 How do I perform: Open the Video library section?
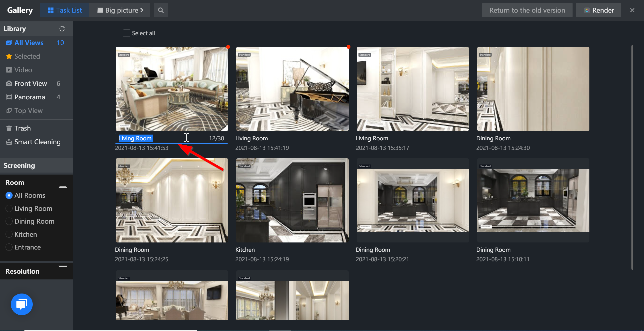pyautogui.click(x=23, y=70)
